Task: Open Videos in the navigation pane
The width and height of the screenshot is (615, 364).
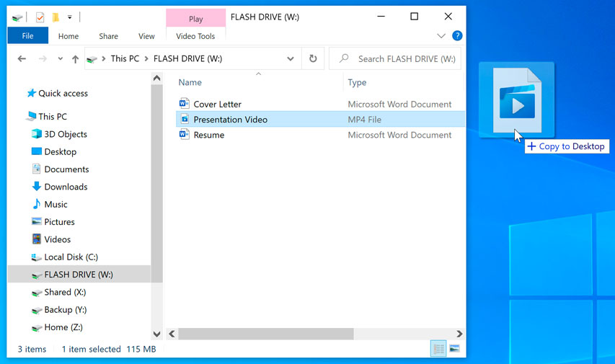Action: [57, 239]
